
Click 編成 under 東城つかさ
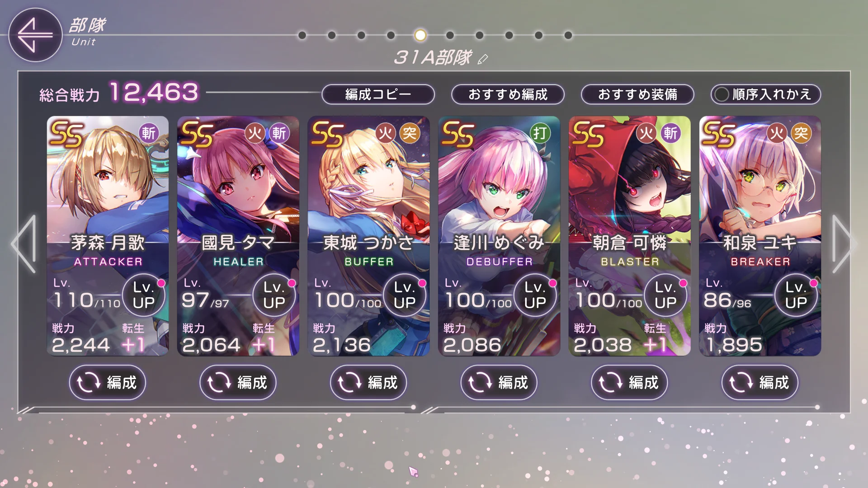[x=368, y=383]
